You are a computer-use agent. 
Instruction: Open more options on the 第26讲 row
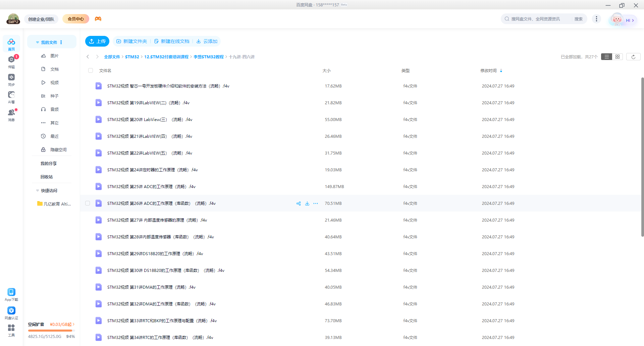pyautogui.click(x=316, y=204)
